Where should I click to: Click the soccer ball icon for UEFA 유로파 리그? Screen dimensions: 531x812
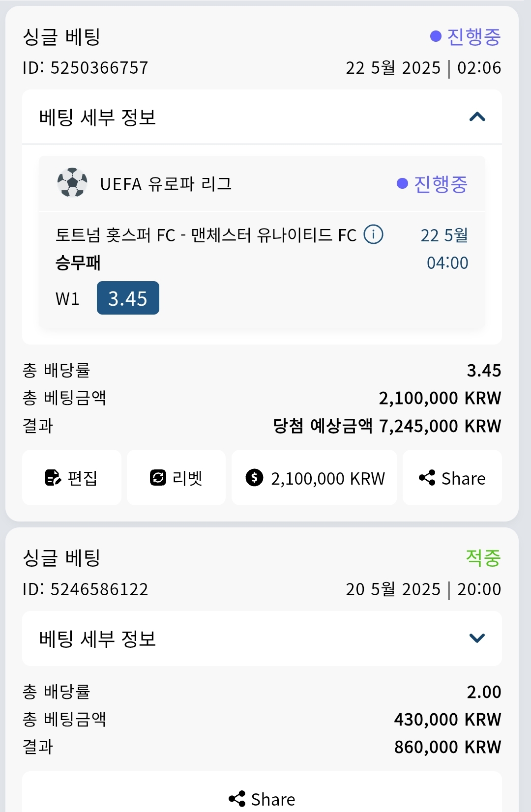coord(72,183)
